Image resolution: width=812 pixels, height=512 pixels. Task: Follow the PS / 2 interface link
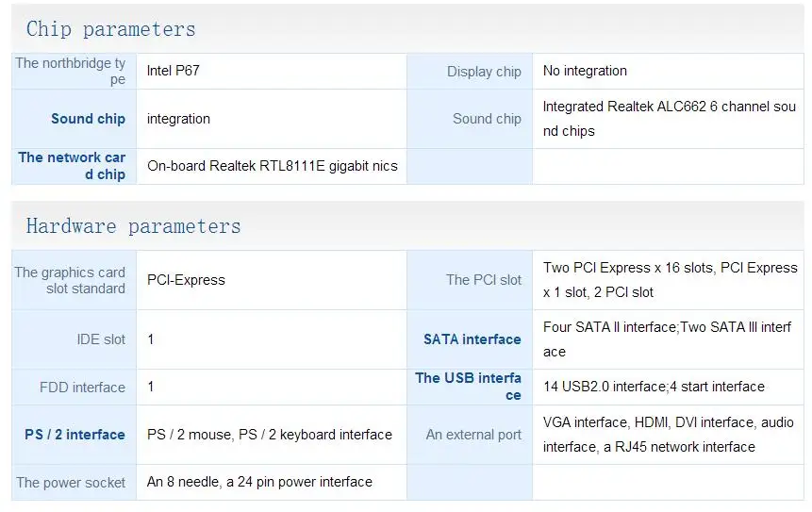(75, 435)
